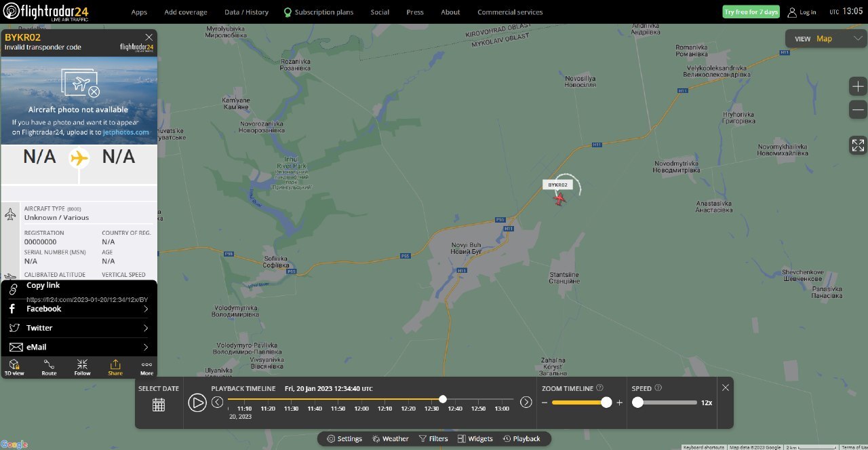Viewport: 868px width, 450px height.
Task: Click the 13:00 timeline marker
Action: [502, 409]
